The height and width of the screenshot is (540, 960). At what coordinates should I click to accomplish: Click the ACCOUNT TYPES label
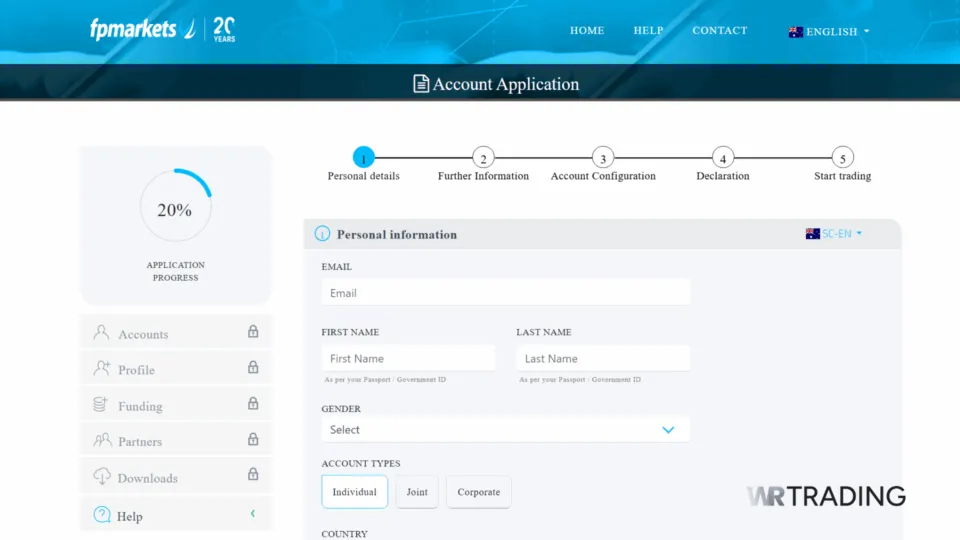coord(361,463)
